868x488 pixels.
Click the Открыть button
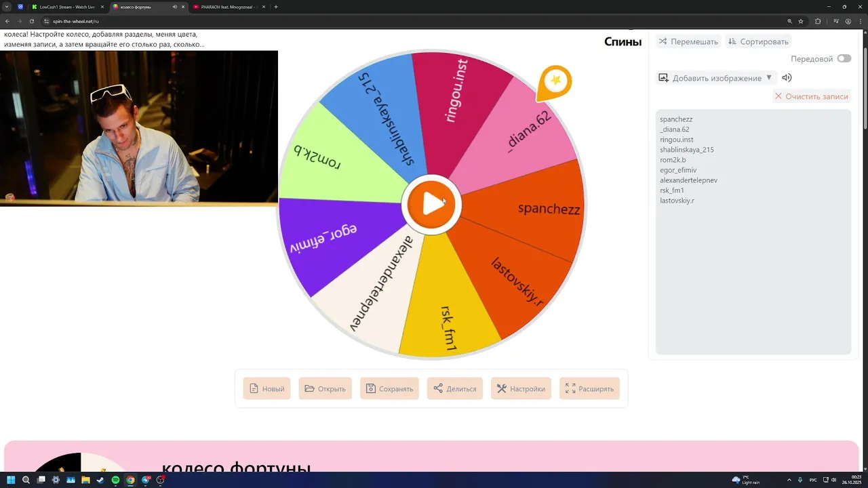[x=325, y=388]
